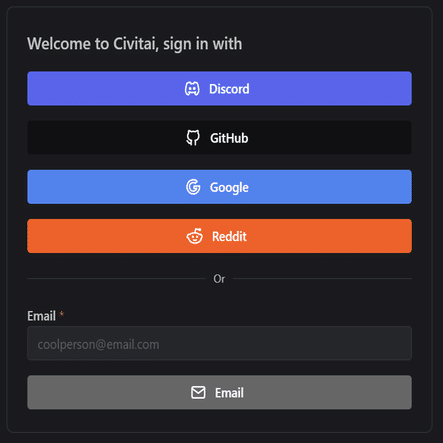
Task: Click the GitHub octocat icon
Action: (193, 138)
